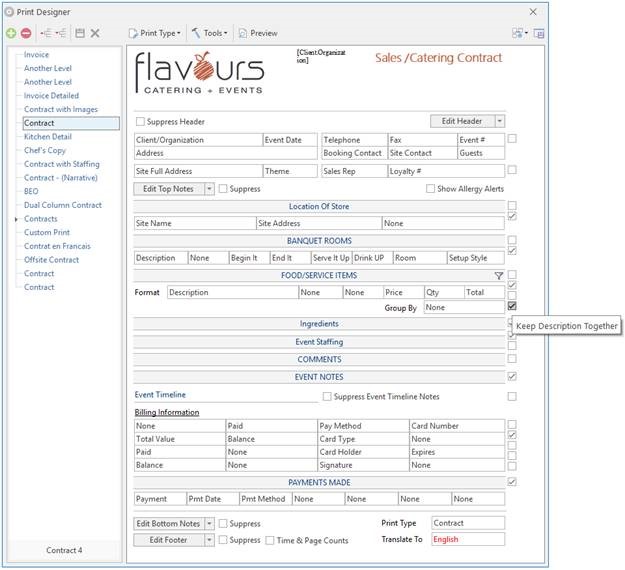Click the Setup Style column field
Viewport: 625px width, 570px height.
coord(476,258)
